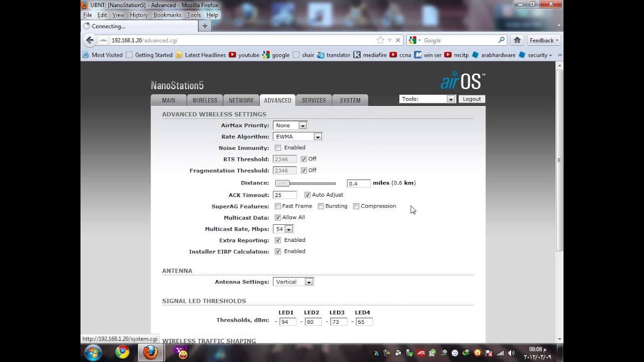Image resolution: width=644 pixels, height=362 pixels.
Task: Bookmark this page with the star icon
Action: (x=380, y=40)
